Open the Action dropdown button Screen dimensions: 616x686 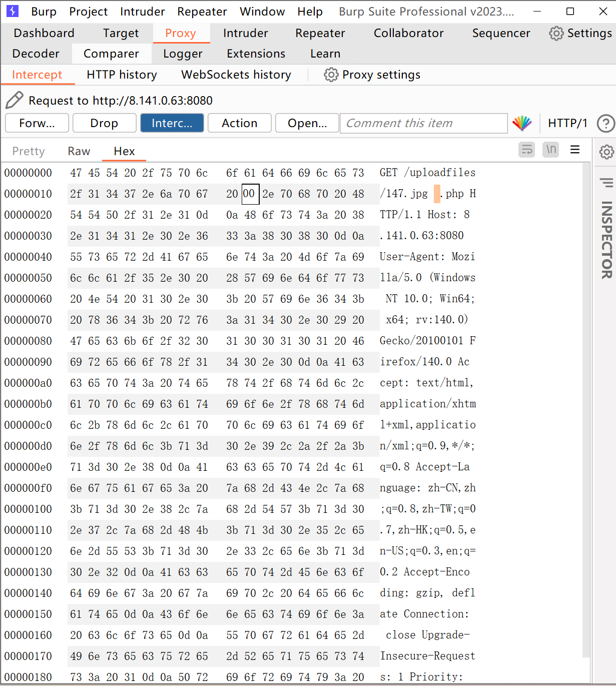click(x=239, y=123)
